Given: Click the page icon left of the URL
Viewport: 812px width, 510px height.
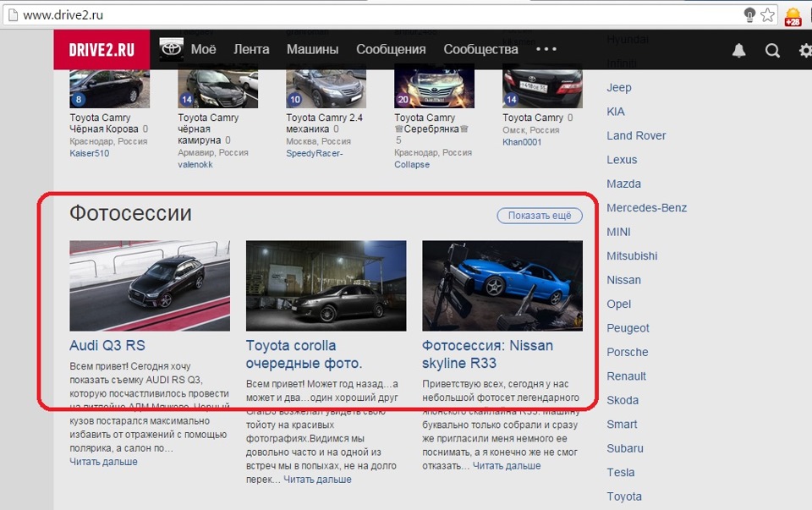Looking at the screenshot, I should pyautogui.click(x=13, y=15).
